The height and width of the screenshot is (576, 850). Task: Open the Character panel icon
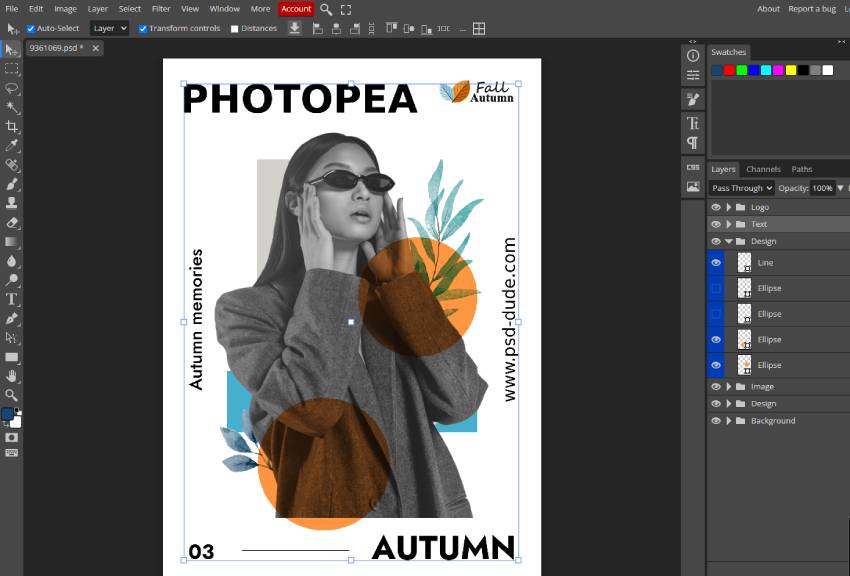pos(693,123)
